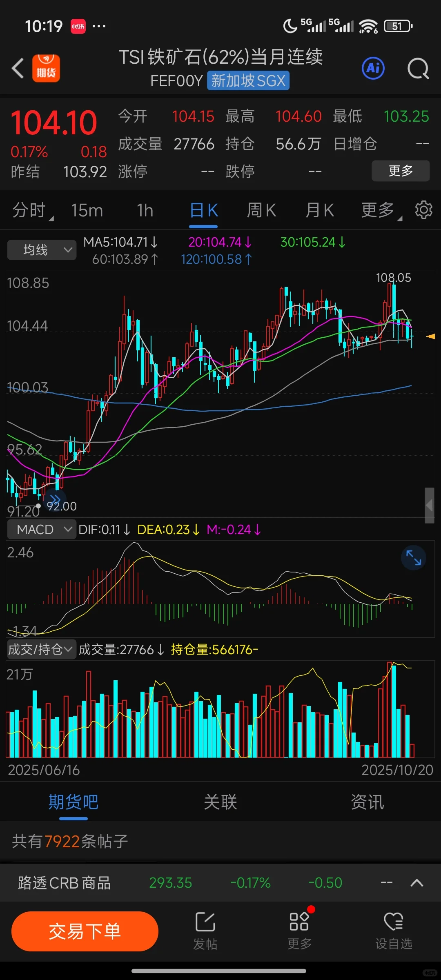Viewport: 441px width, 980px height.
Task: Tap the blue double-arrow chart scroll icon
Action: click(x=55, y=499)
